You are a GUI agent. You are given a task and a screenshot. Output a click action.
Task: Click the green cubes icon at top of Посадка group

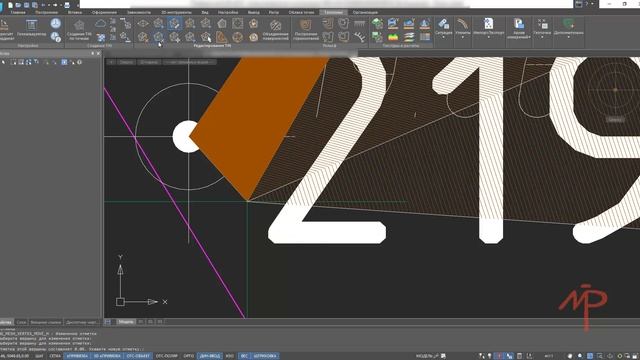(377, 23)
